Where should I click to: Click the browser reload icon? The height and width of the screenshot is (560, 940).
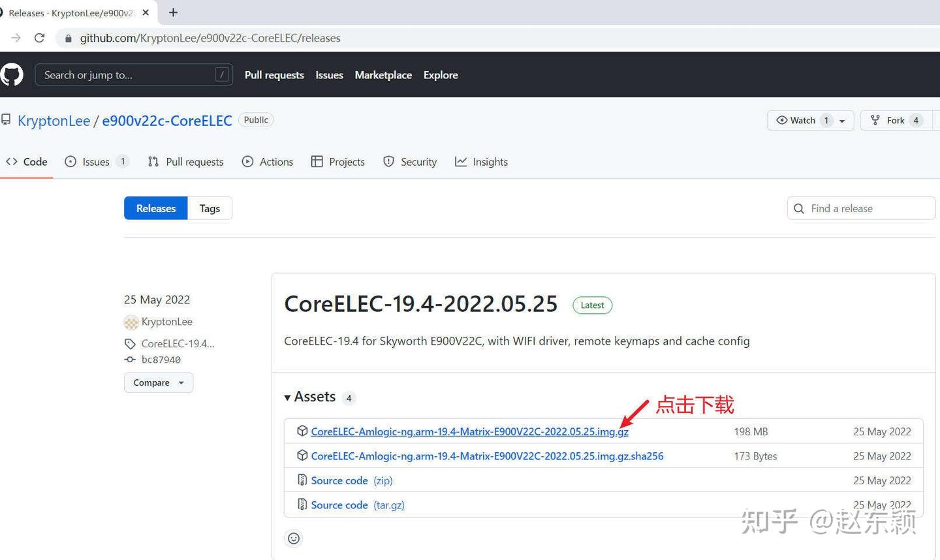[x=39, y=38]
